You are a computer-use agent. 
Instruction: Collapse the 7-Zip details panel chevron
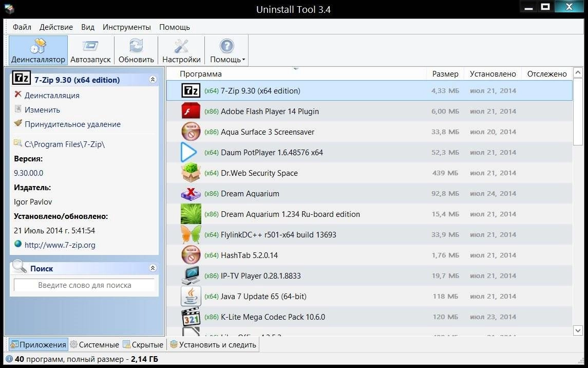click(153, 80)
